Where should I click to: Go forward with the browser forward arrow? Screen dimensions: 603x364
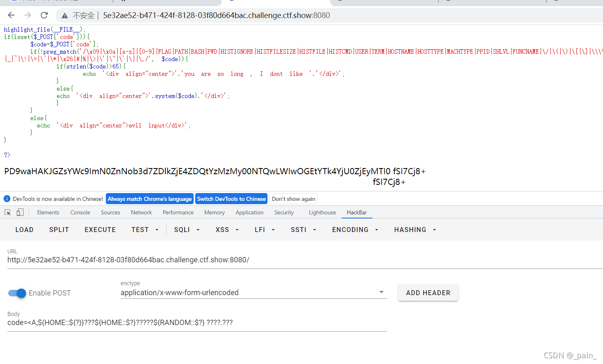pyautogui.click(x=27, y=15)
